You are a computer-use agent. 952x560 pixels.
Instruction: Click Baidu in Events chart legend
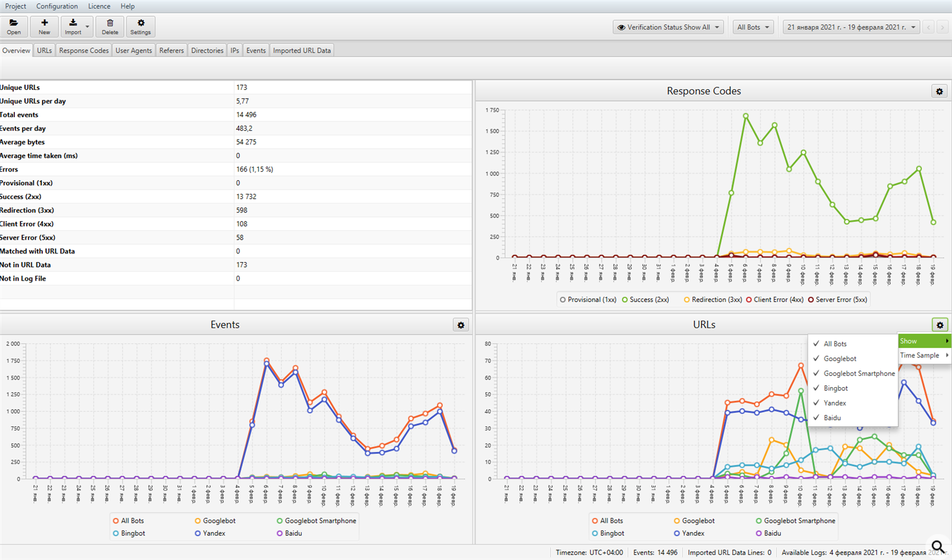[x=289, y=533]
